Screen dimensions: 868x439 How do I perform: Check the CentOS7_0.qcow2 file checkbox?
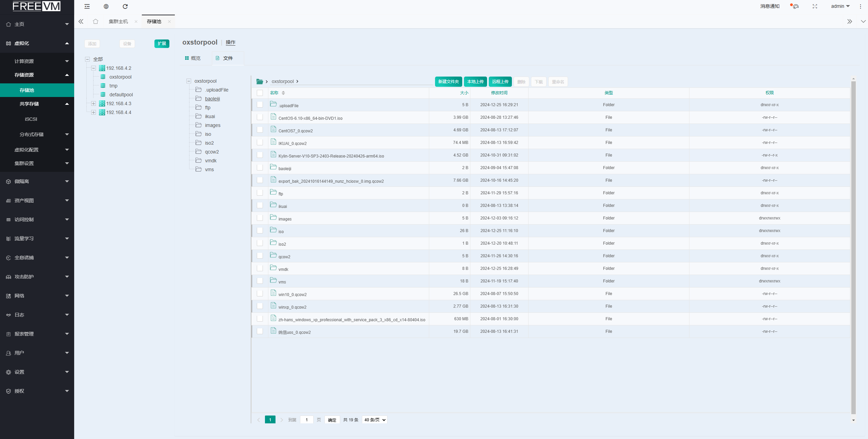[260, 130]
